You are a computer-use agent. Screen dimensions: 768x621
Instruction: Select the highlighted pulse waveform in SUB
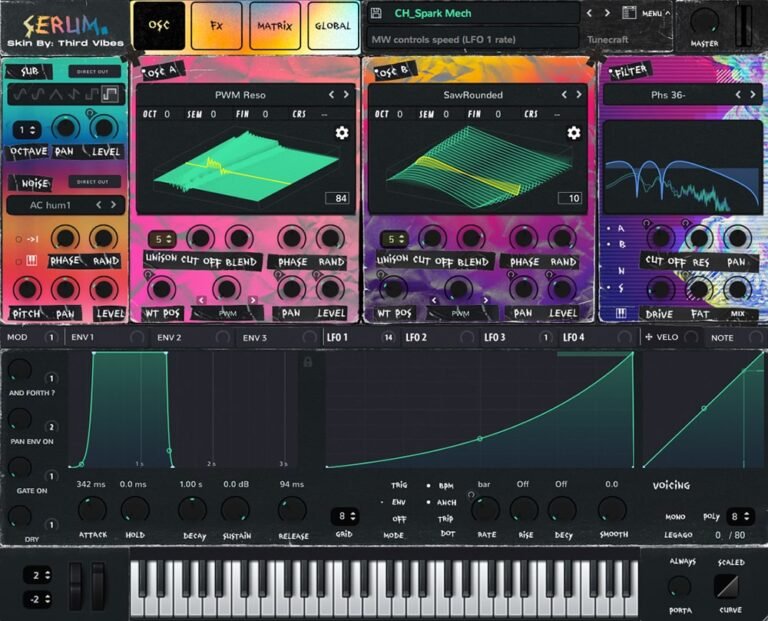(110, 94)
